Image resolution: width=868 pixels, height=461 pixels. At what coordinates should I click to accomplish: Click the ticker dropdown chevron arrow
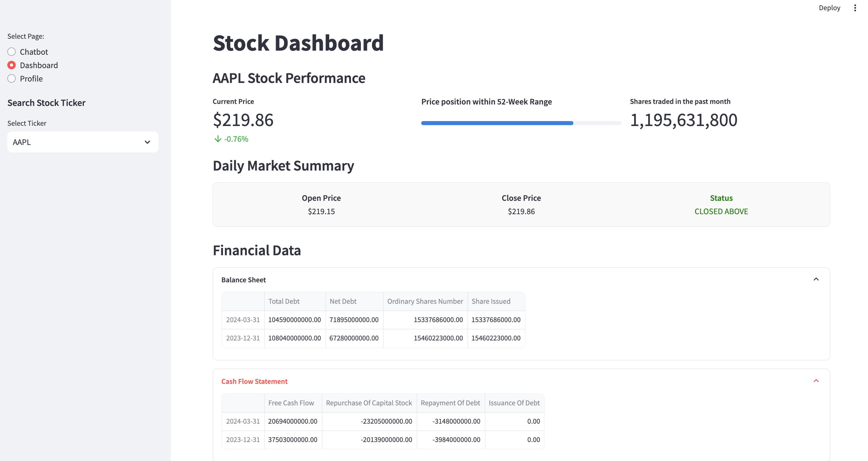coord(147,142)
